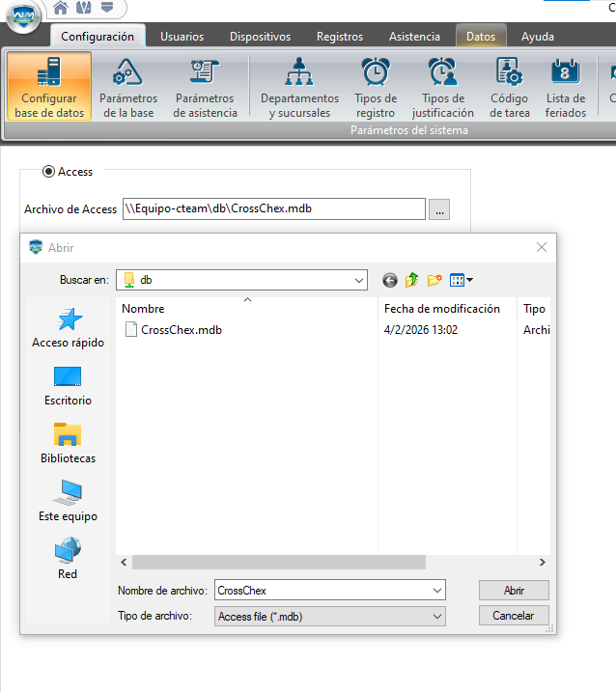Click the horizontal scrollbar thumb
The height and width of the screenshot is (692, 616).
coord(279,563)
